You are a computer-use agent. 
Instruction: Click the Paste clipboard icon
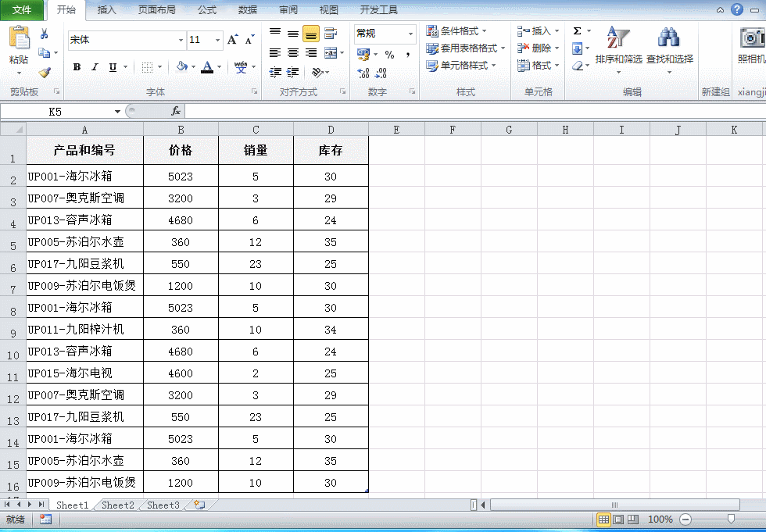[20, 37]
